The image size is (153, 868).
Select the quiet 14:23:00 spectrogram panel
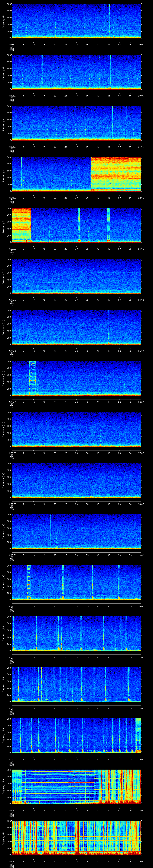76,276
